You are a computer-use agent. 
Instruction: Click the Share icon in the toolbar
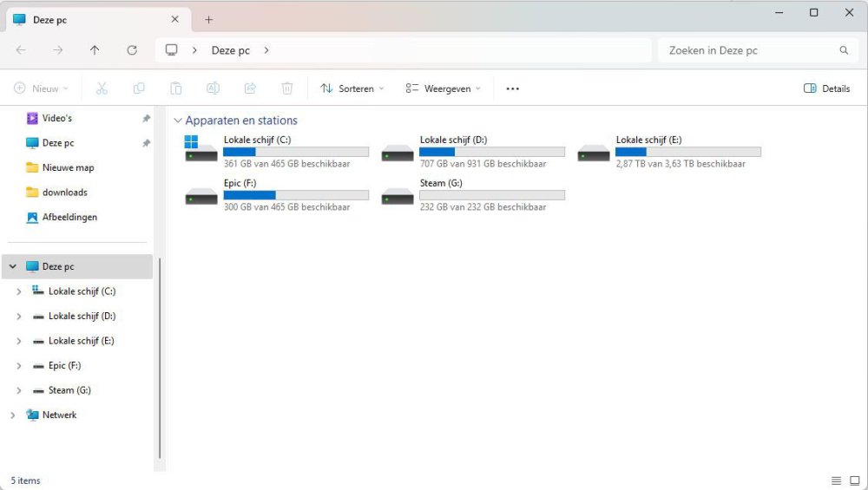pyautogui.click(x=250, y=88)
